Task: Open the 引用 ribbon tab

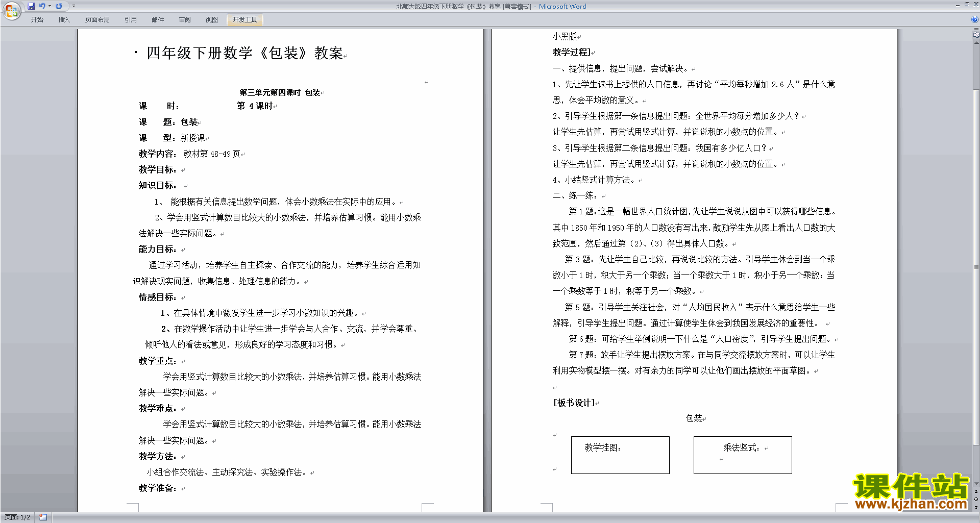Action: click(x=131, y=20)
